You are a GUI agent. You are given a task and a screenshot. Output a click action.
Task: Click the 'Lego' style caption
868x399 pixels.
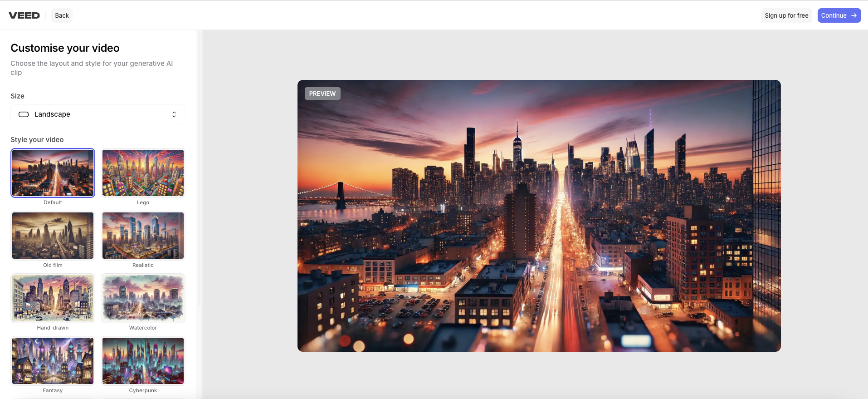click(143, 202)
